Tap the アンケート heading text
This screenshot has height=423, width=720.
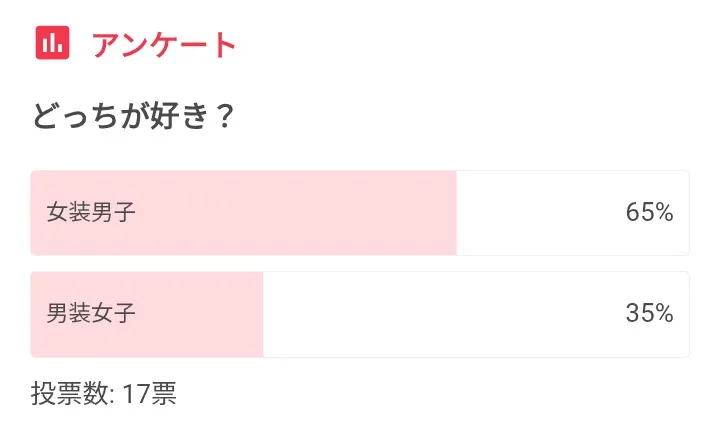point(164,44)
